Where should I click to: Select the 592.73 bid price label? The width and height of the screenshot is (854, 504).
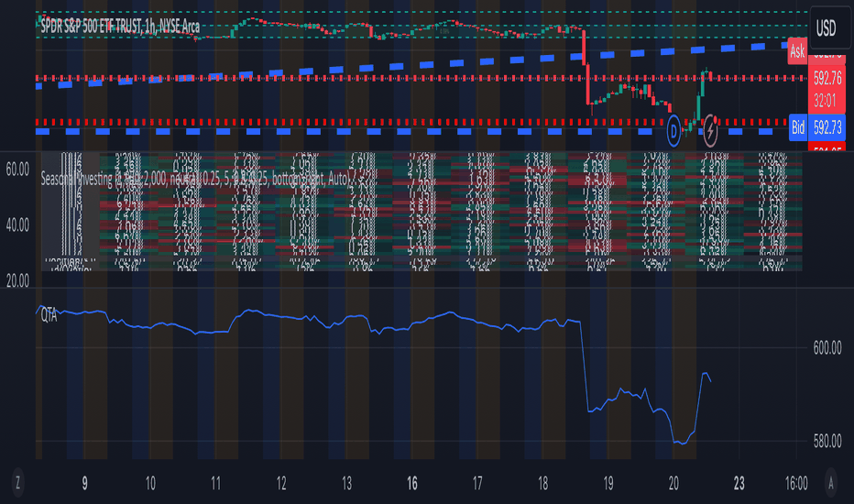coord(827,127)
